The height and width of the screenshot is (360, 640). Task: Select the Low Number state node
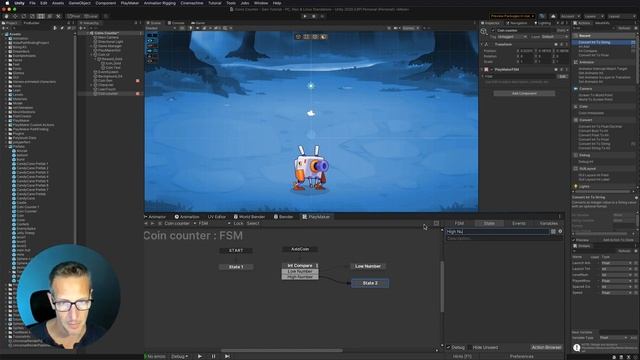point(368,266)
